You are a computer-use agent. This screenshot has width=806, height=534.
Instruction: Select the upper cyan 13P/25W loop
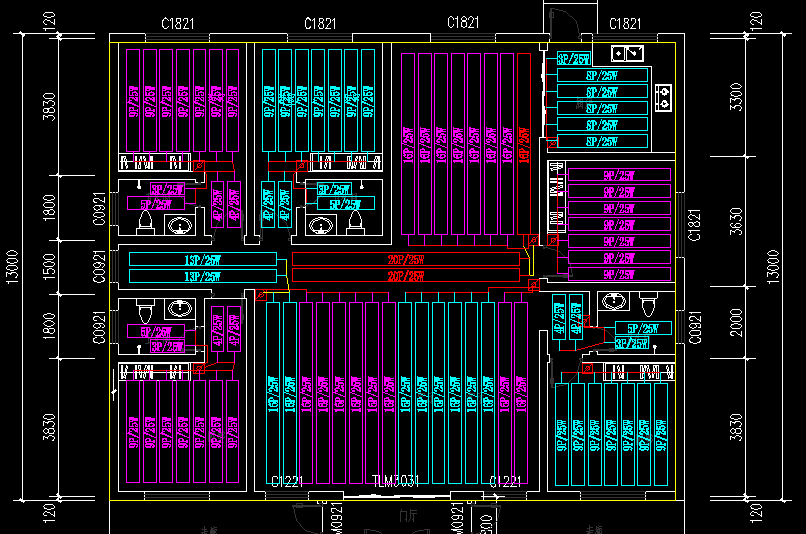coord(203,259)
